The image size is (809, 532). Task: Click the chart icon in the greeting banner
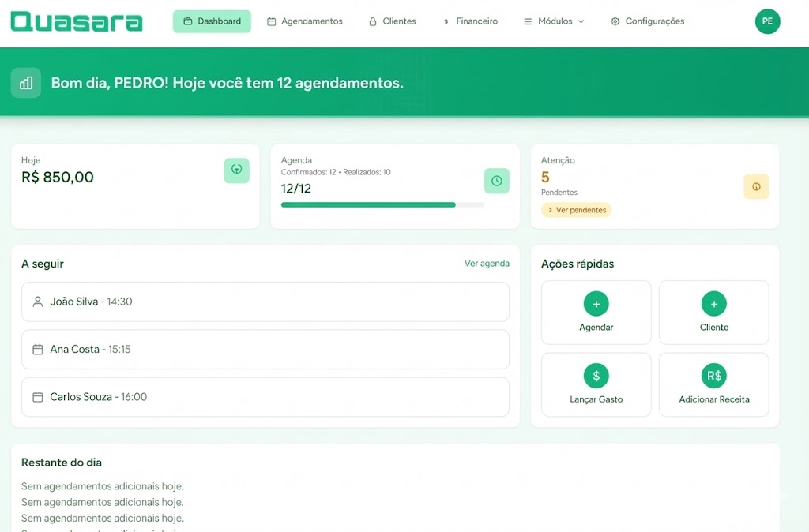pyautogui.click(x=26, y=82)
